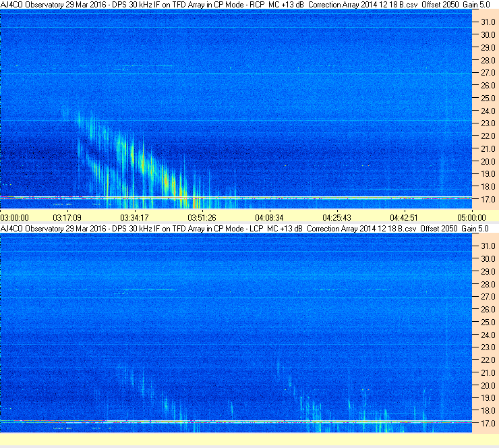Click the 03:00:00 time axis label
The width and height of the screenshot is (499, 448).
pos(15,218)
